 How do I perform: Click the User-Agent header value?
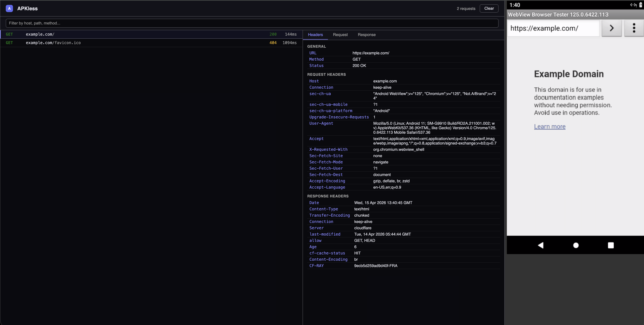(x=434, y=128)
